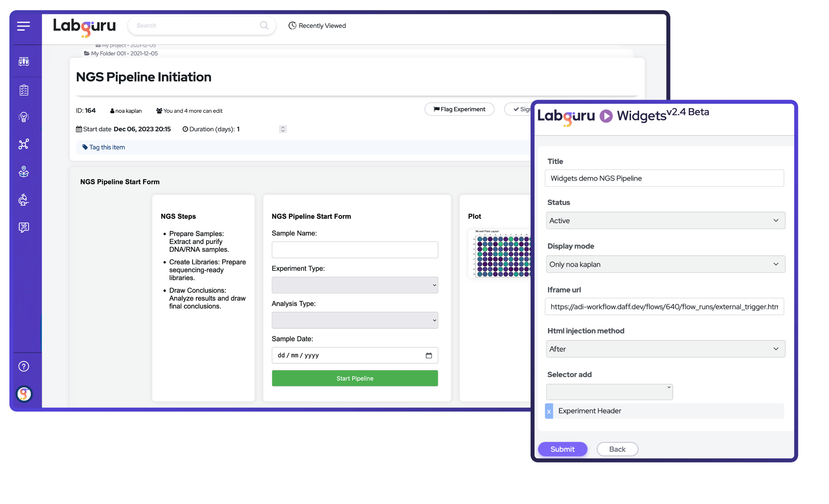The image size is (829, 504).
Task: Open the clipboard checklist panel
Action: coord(23,90)
